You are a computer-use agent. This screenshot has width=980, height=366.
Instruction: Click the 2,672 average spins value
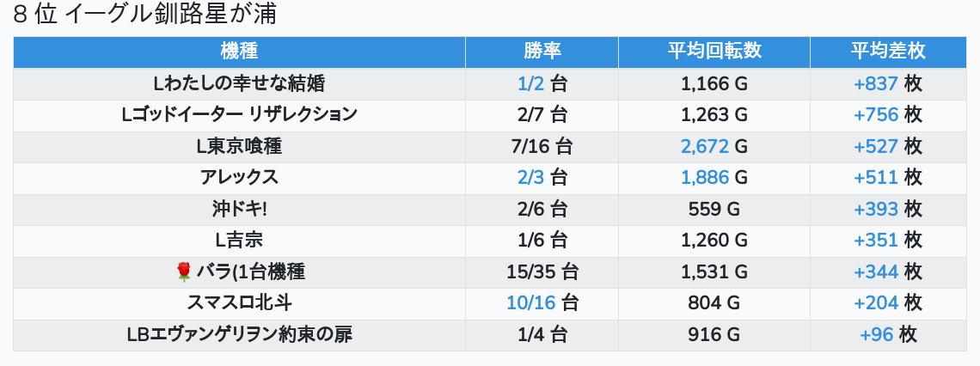705,146
